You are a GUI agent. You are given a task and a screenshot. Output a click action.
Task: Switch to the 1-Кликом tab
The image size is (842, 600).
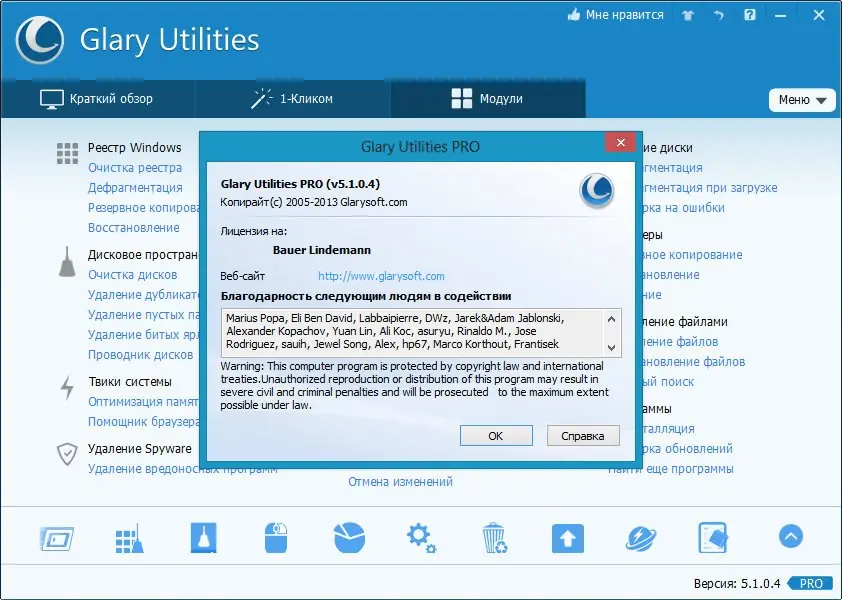click(x=293, y=99)
